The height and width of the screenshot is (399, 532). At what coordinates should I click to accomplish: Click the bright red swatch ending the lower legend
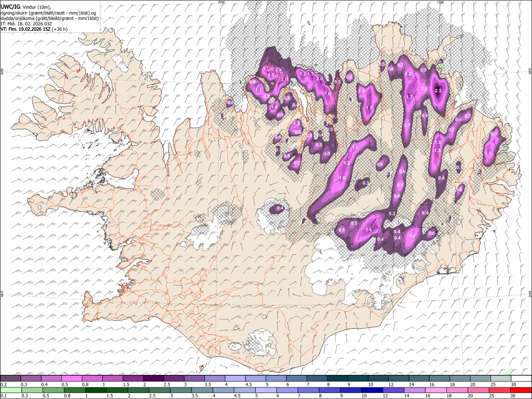tap(520, 390)
